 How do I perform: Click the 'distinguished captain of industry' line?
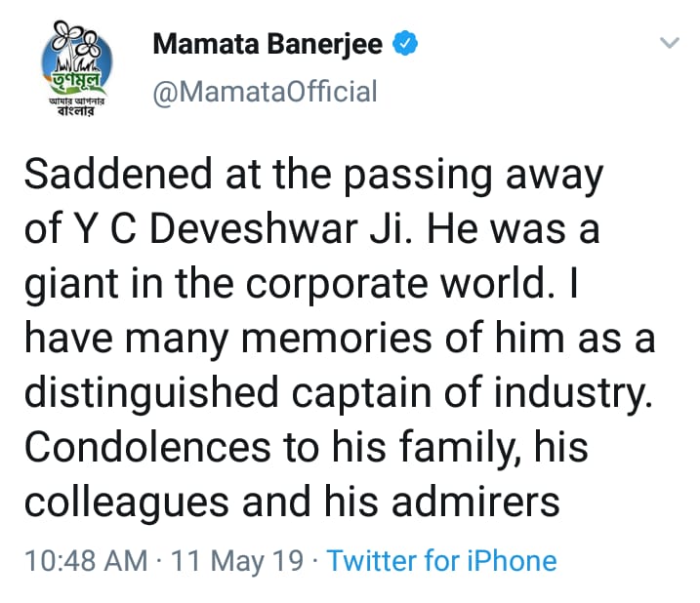click(x=339, y=393)
